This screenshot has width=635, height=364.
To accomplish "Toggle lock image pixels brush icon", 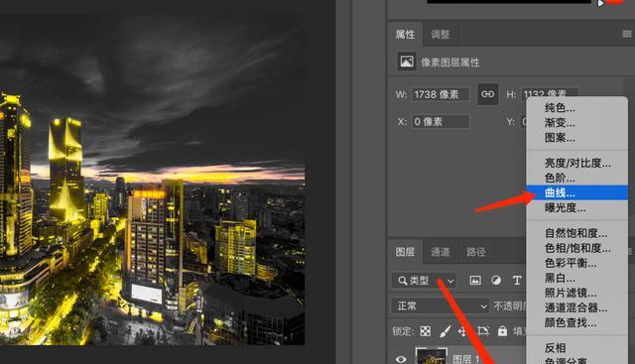I will 444,331.
